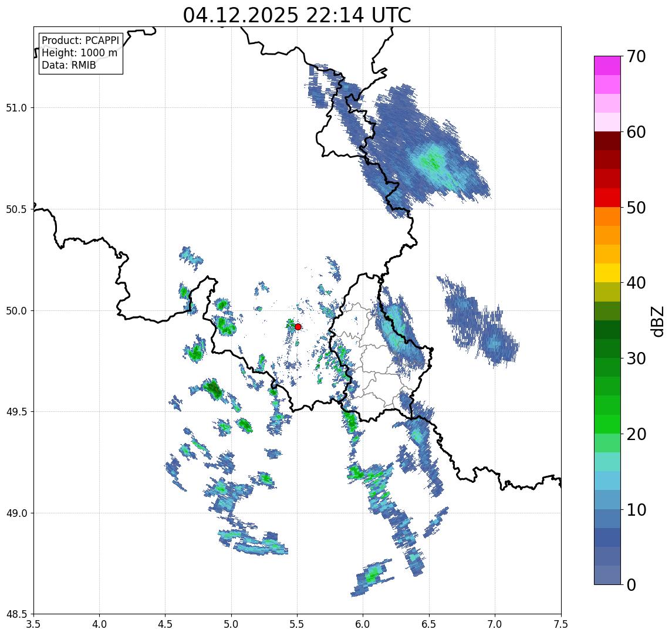Click the red radar location dot
The height and width of the screenshot is (636, 672).
tap(298, 327)
